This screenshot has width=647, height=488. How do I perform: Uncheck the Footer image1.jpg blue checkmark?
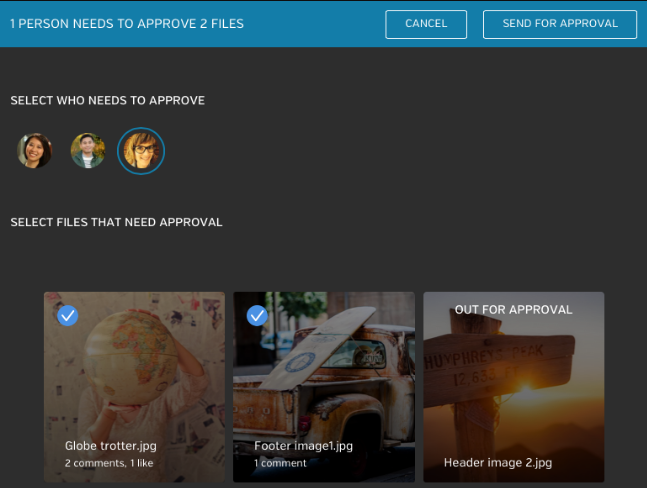pyautogui.click(x=257, y=316)
